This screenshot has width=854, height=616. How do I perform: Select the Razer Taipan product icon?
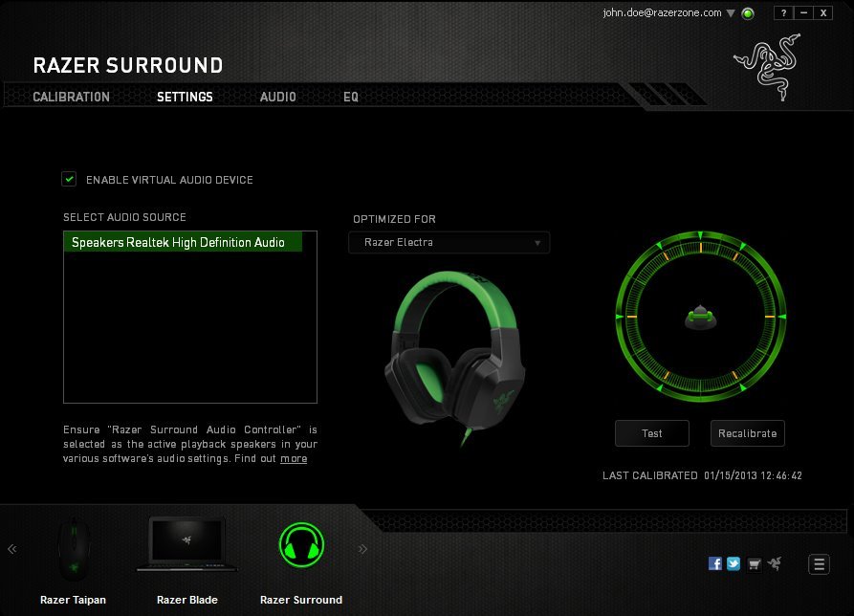tap(74, 545)
